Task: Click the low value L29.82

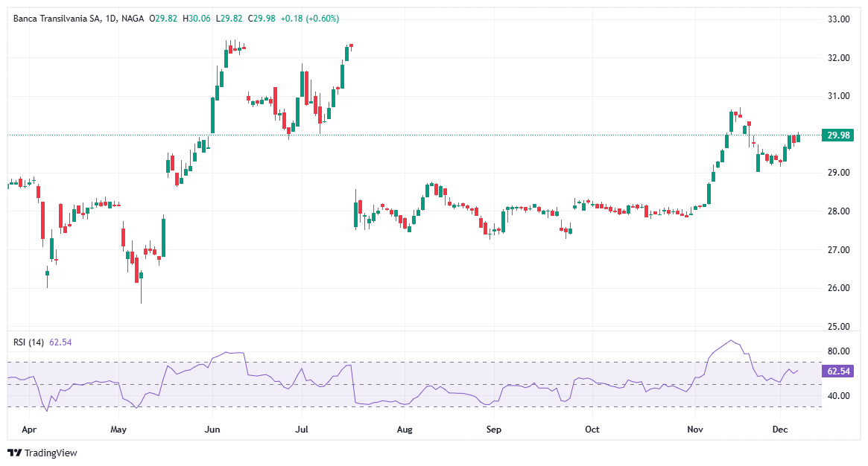Action: tap(229, 19)
